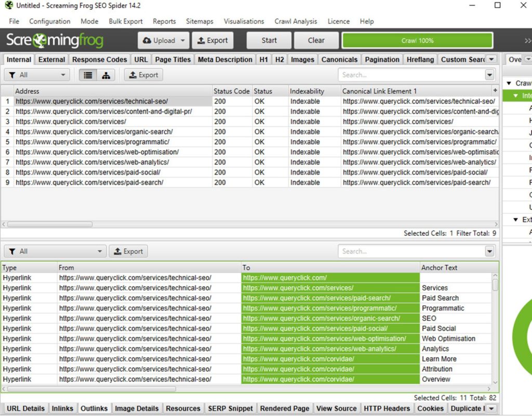The width and height of the screenshot is (532, 416).
Task: Show more top tabs dropdown arrow
Action: pyautogui.click(x=491, y=59)
